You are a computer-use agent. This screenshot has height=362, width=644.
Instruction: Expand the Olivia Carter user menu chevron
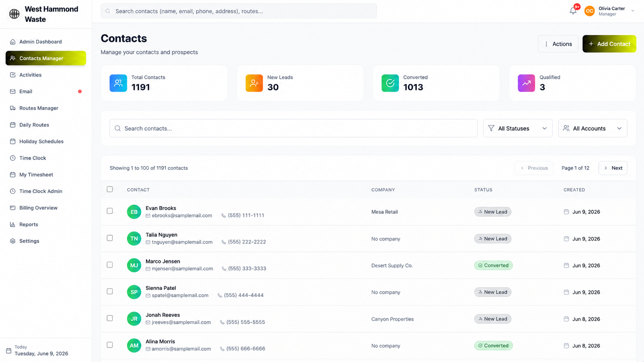pyautogui.click(x=632, y=11)
